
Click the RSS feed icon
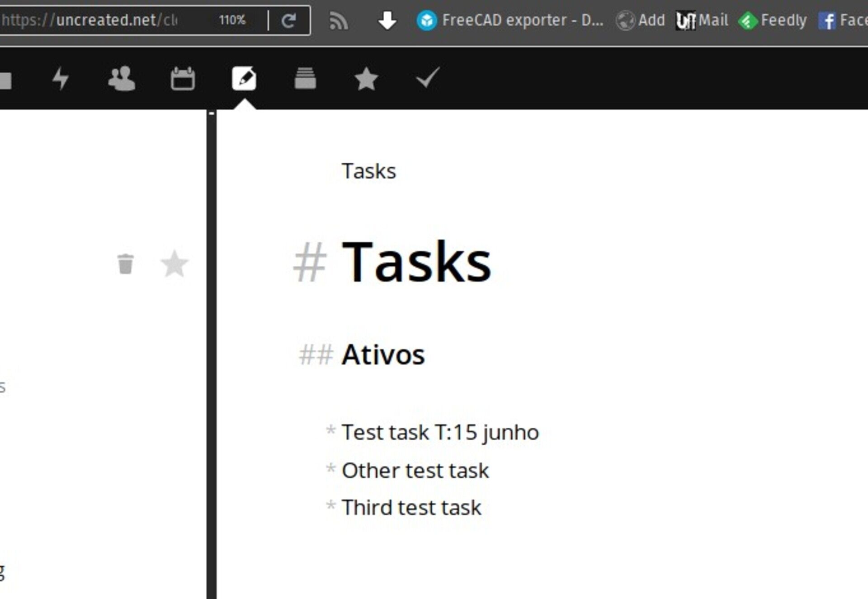tap(338, 21)
